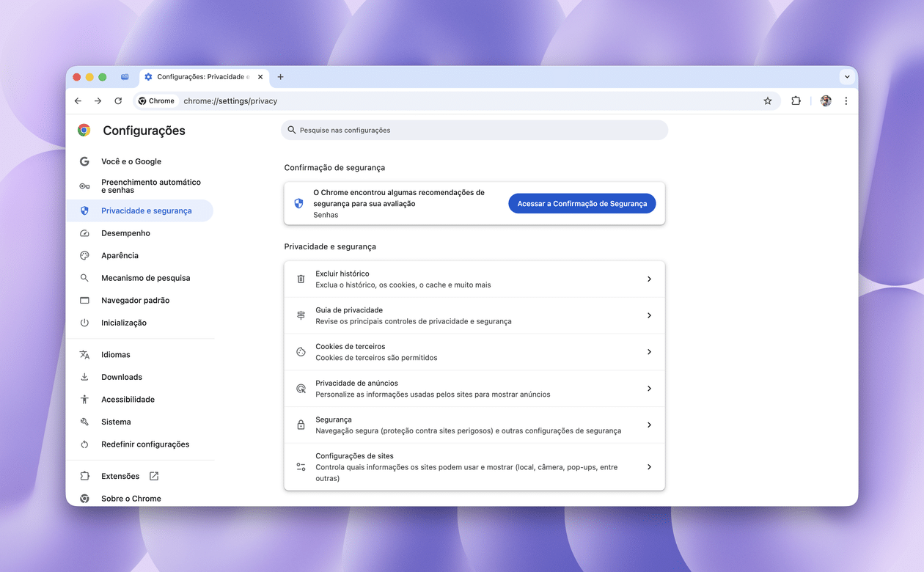Click the padlock icon next to Segurança
The height and width of the screenshot is (572, 924).
coord(301,425)
